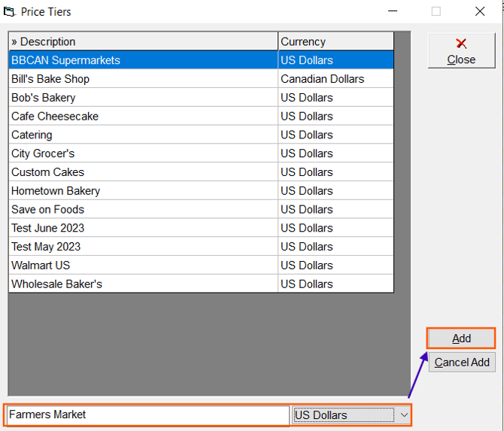Click US Dollars cell for Hometown Bakery

[335, 190]
